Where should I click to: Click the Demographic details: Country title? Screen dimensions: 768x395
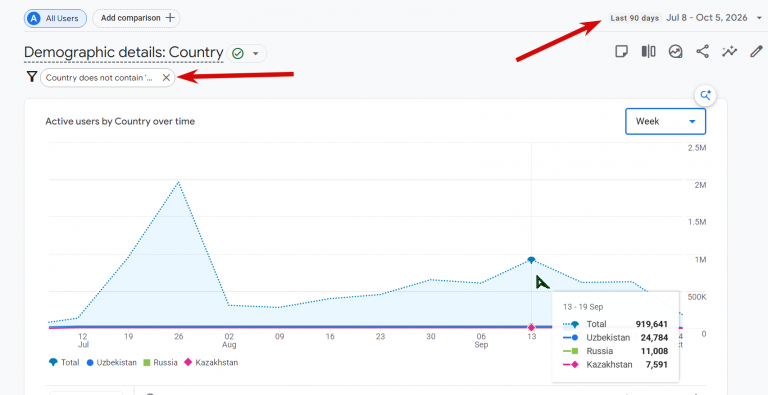pyautogui.click(x=123, y=52)
